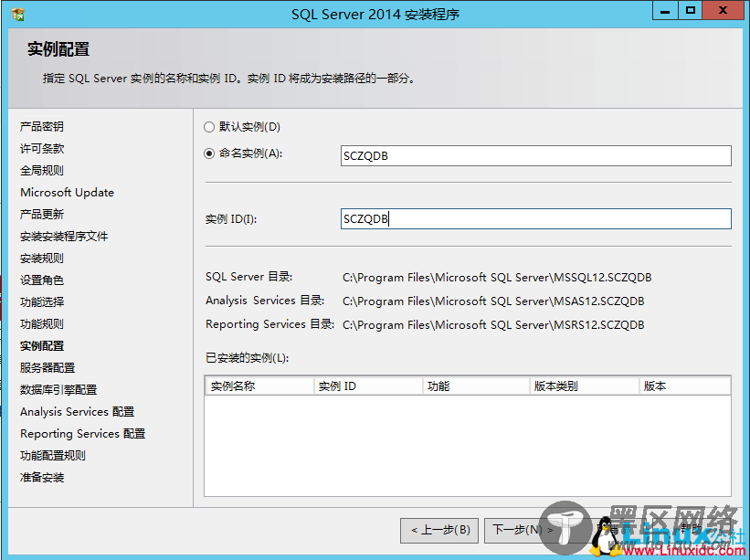Image resolution: width=750 pixels, height=560 pixels.
Task: Click the Reporting Services 目录 label
Action: coord(269,324)
